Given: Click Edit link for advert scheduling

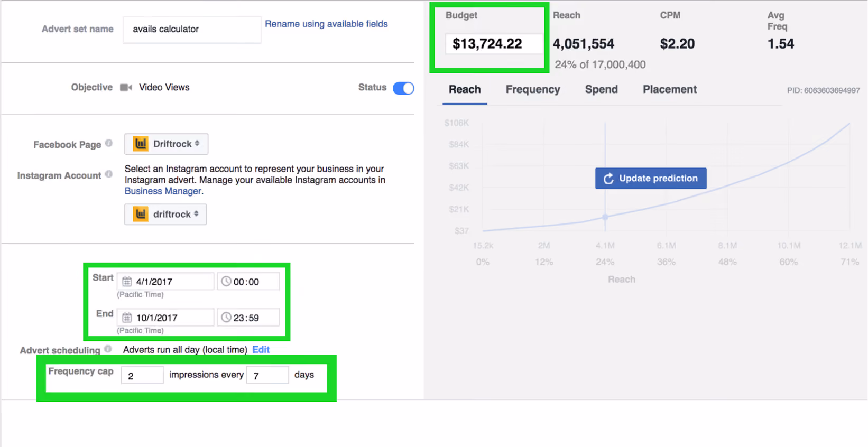Looking at the screenshot, I should (x=261, y=349).
